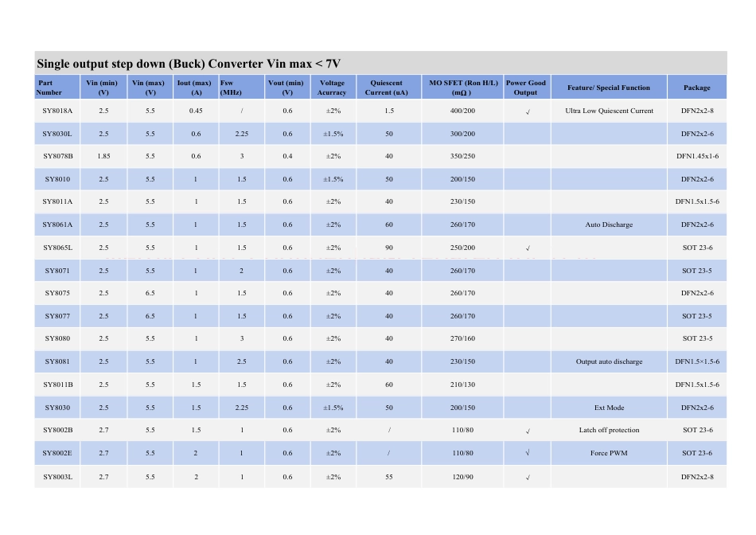Select the Fsw value 3 for SY8080

tap(242, 338)
